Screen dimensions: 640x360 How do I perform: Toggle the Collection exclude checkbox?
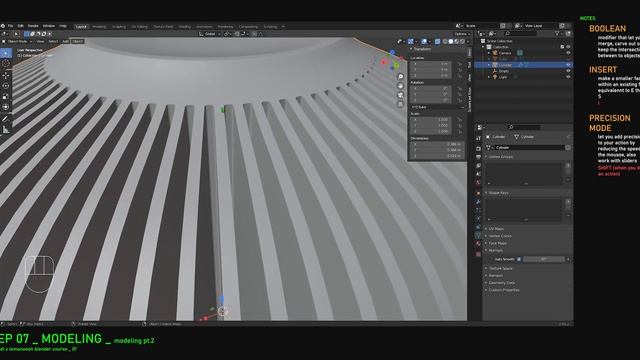click(x=562, y=47)
